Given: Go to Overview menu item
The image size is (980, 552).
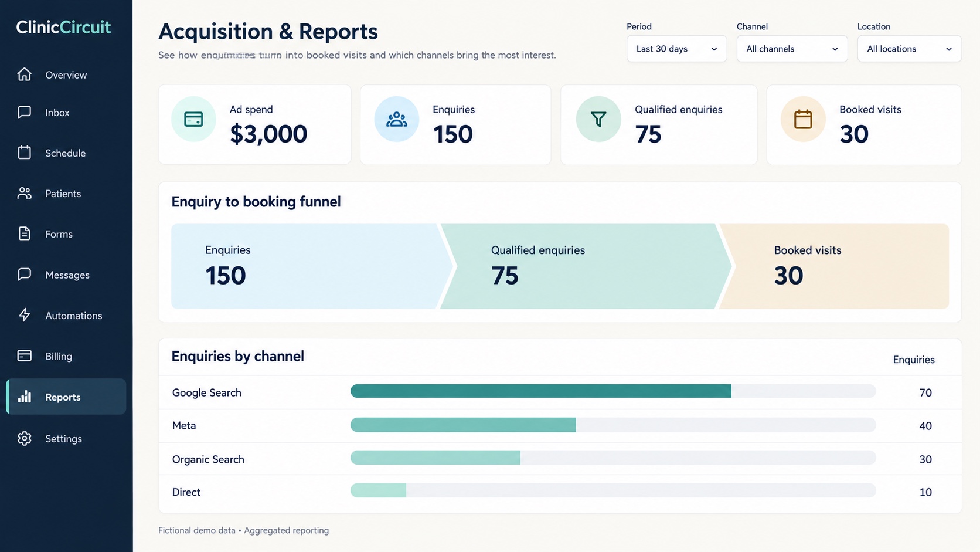Looking at the screenshot, I should click(66, 74).
